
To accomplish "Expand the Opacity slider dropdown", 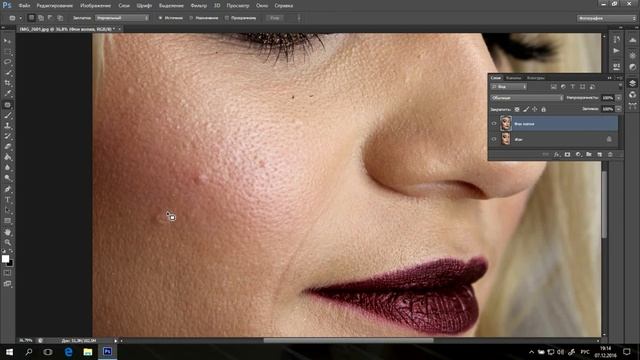I will point(619,98).
